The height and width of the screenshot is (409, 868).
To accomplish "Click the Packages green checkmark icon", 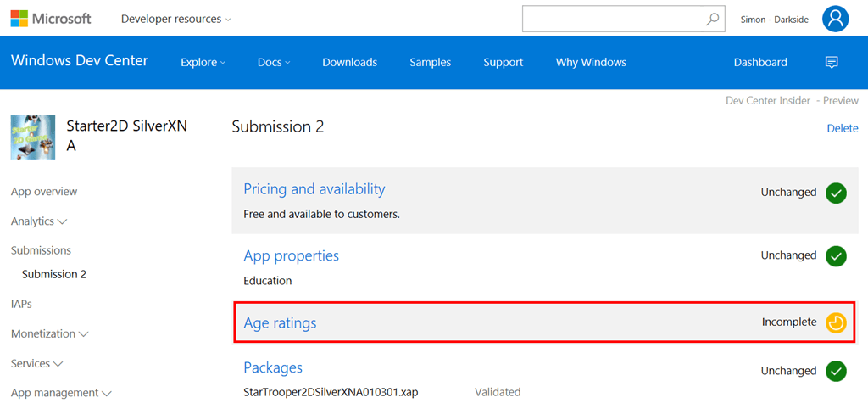I will 837,371.
